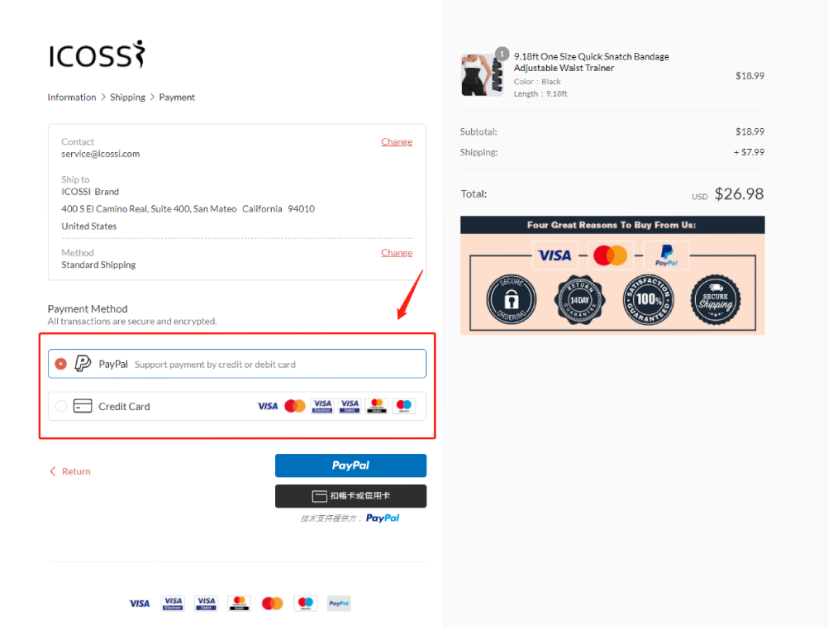Click the Secure Shipping truck badge
The height and width of the screenshot is (644, 828).
click(x=716, y=299)
